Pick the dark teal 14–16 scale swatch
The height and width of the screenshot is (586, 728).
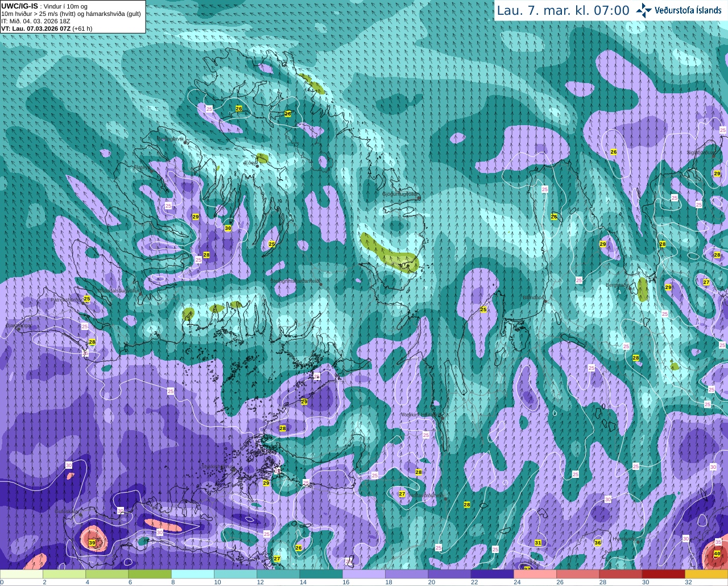click(x=321, y=574)
